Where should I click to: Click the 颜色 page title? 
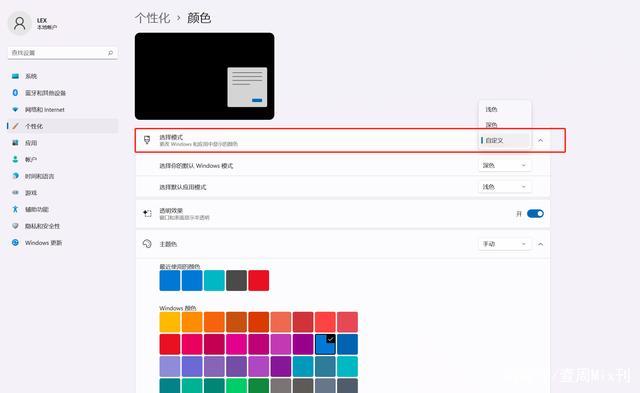click(199, 18)
